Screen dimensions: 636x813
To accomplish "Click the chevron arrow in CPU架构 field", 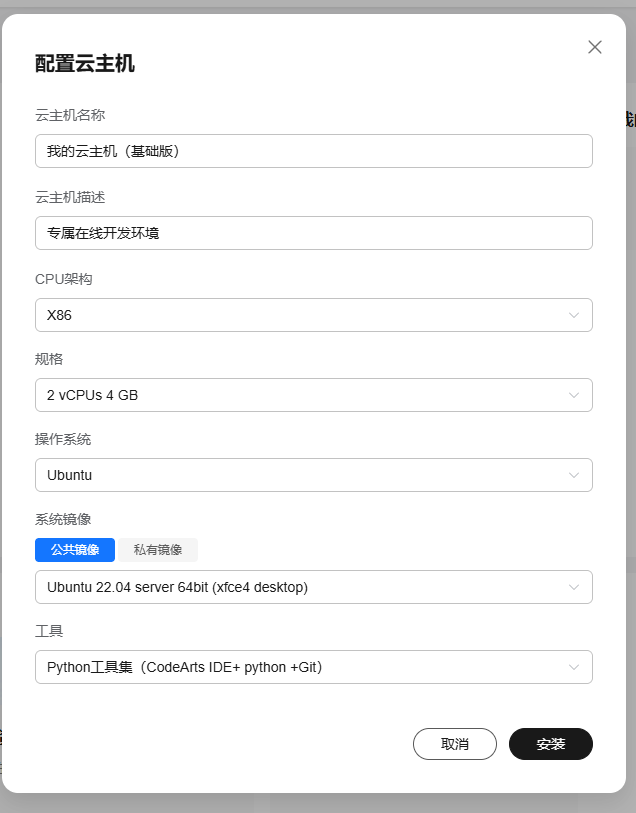I will pyautogui.click(x=574, y=315).
